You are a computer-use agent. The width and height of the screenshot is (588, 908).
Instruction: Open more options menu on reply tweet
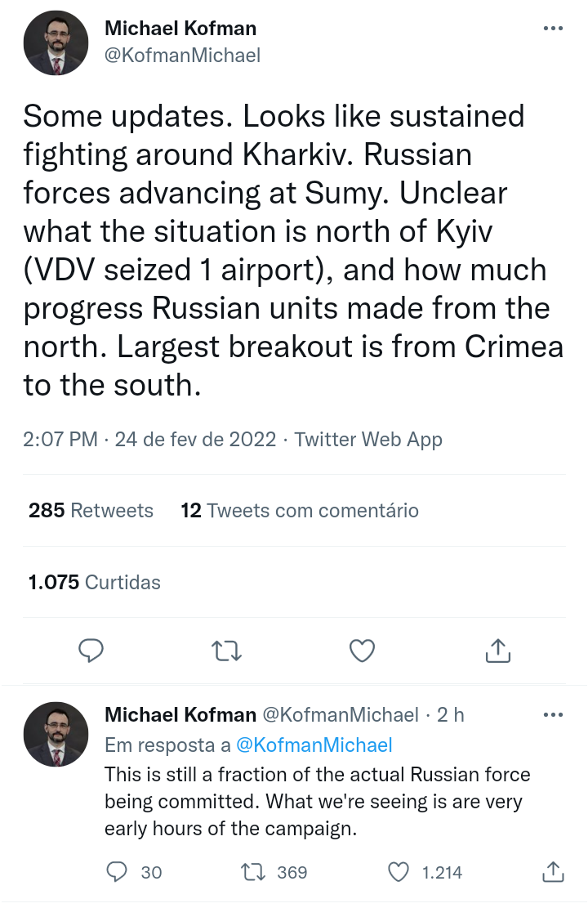(x=553, y=715)
